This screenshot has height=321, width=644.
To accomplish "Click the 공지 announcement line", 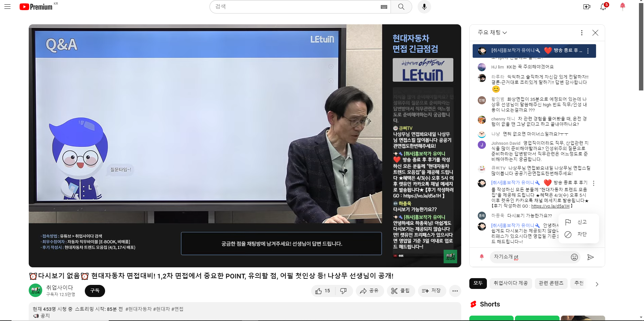I will 42,316.
